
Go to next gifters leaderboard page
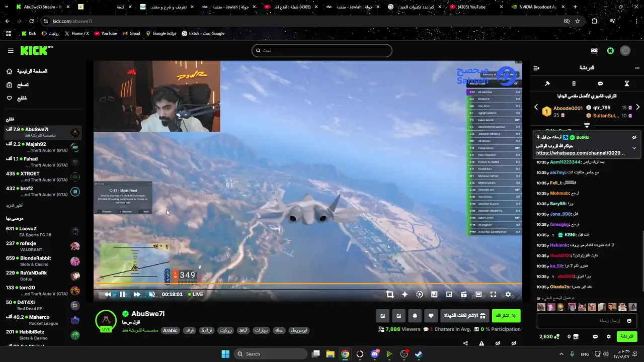(x=637, y=108)
